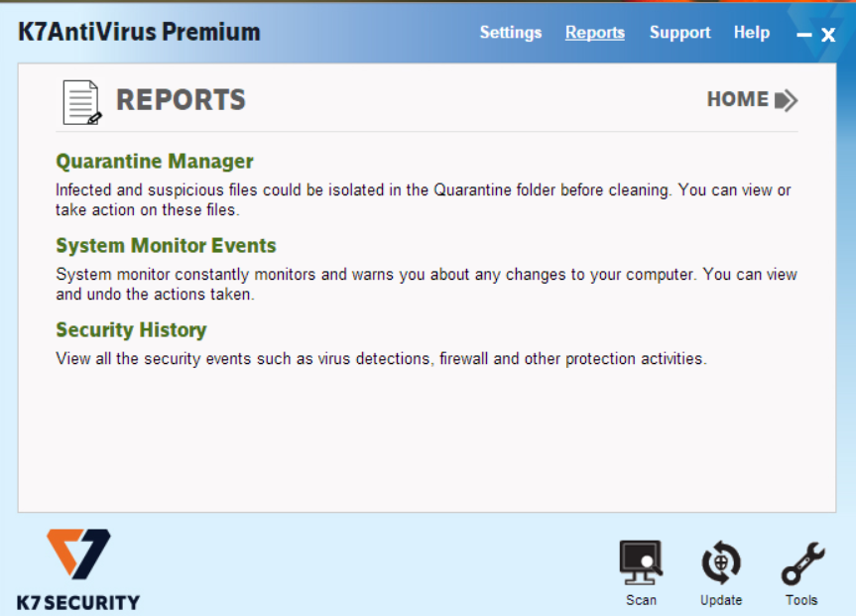Click the Reports document icon
The height and width of the screenshot is (616, 856).
click(x=81, y=102)
